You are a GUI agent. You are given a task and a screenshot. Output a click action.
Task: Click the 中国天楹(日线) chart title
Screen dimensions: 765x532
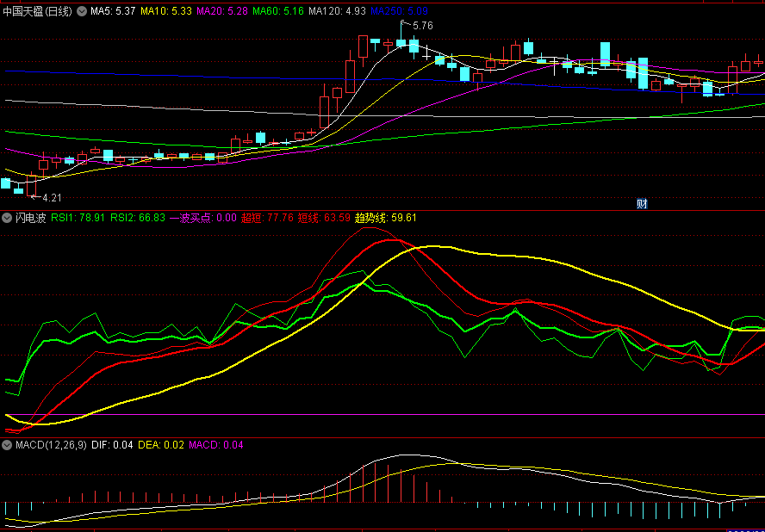pos(38,11)
